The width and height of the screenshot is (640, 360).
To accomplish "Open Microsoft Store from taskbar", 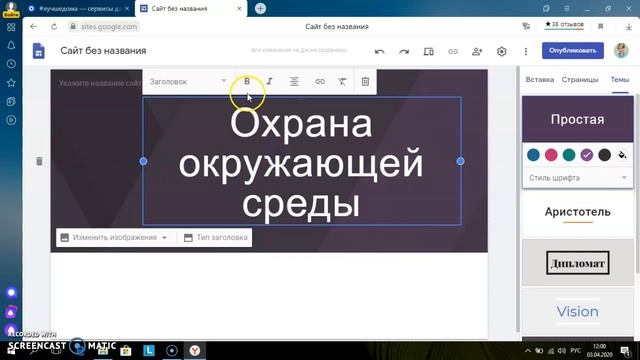I will tap(126, 350).
